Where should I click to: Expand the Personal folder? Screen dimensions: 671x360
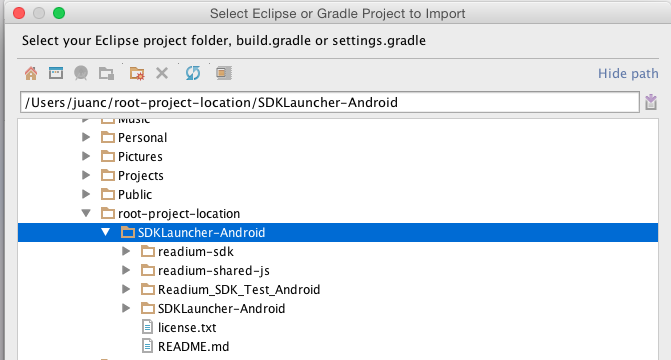[x=86, y=137]
